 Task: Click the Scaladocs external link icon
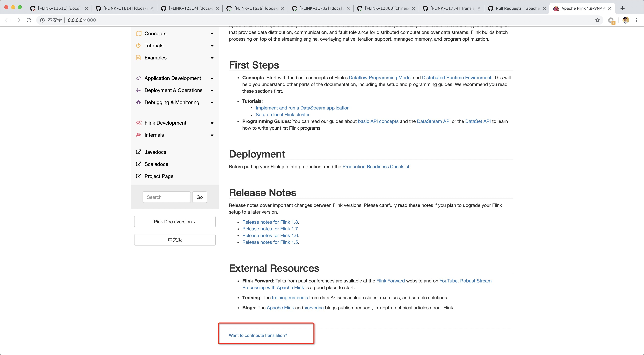coord(138,164)
